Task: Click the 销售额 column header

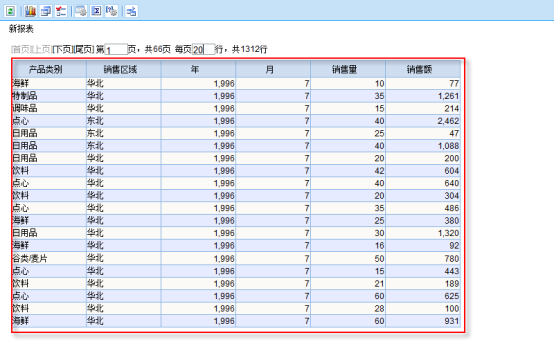Action: [x=423, y=69]
